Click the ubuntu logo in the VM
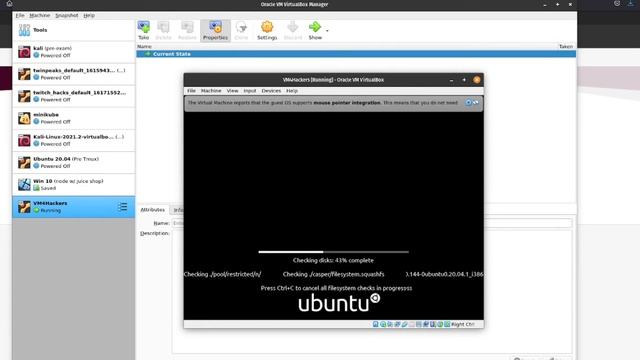The width and height of the screenshot is (640, 360). click(x=339, y=303)
